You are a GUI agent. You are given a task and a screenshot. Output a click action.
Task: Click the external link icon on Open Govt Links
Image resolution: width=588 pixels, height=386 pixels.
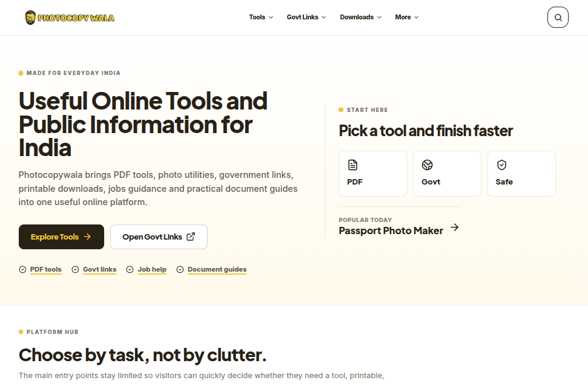click(x=191, y=237)
